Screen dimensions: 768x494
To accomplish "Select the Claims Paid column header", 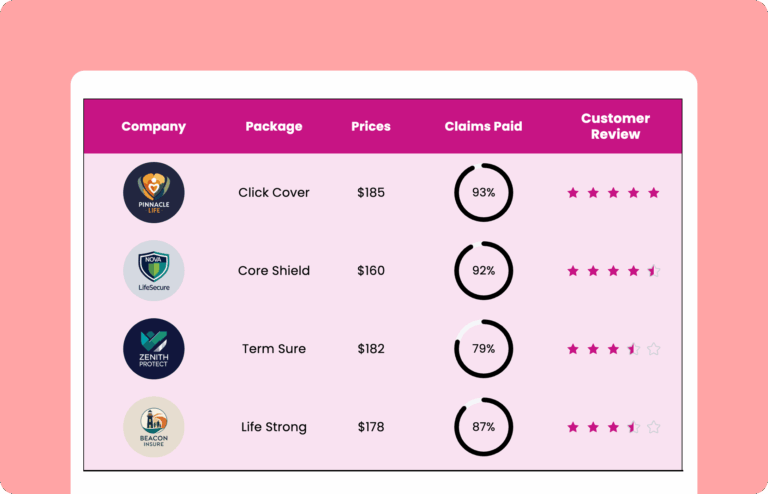I will pyautogui.click(x=483, y=126).
